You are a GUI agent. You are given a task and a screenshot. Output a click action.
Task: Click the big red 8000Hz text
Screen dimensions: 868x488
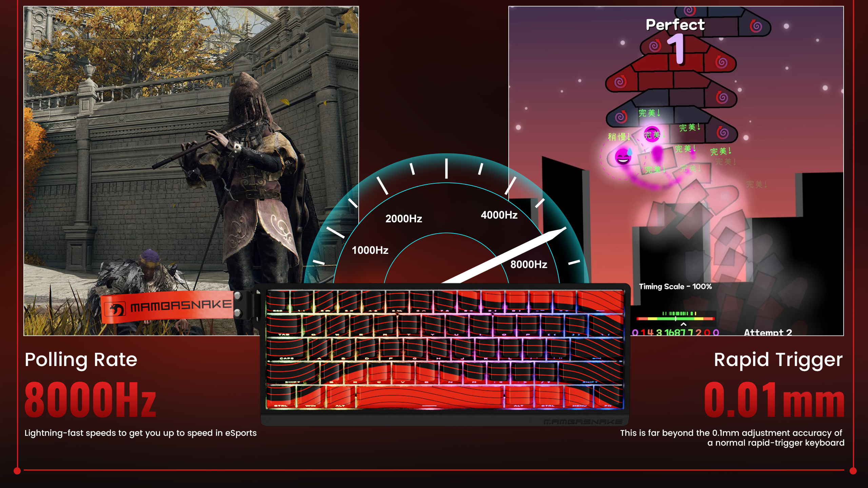(90, 399)
